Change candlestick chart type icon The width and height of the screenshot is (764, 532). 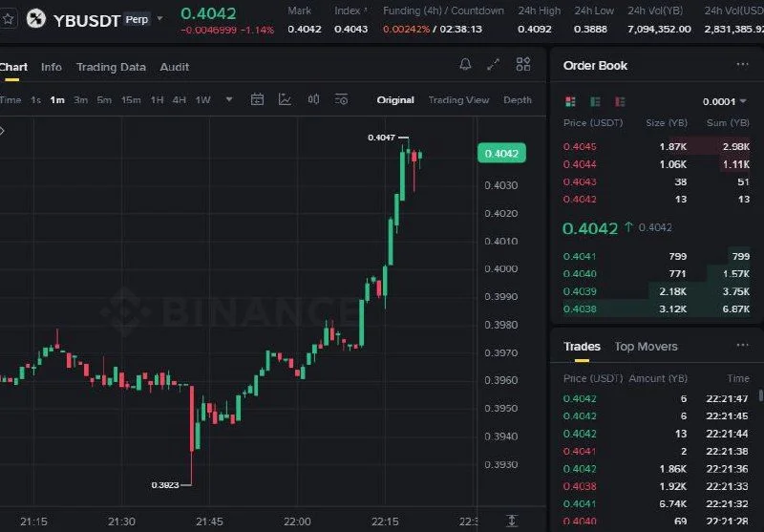(x=313, y=99)
